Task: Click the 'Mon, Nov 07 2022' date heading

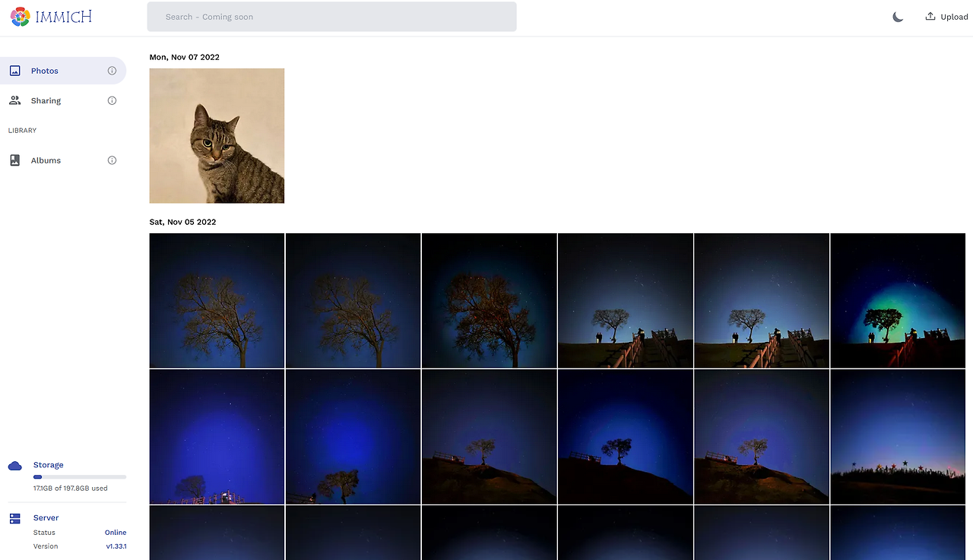Action: tap(184, 57)
